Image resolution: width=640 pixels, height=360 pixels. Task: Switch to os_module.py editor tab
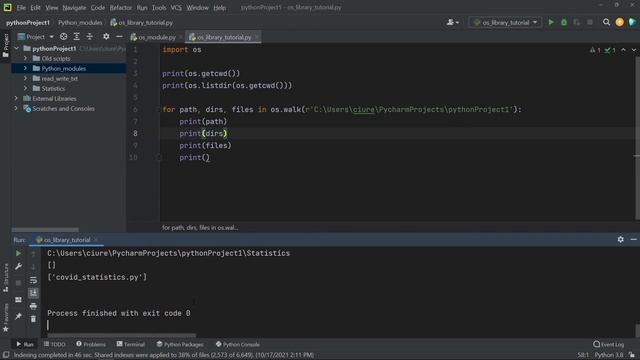[157, 37]
